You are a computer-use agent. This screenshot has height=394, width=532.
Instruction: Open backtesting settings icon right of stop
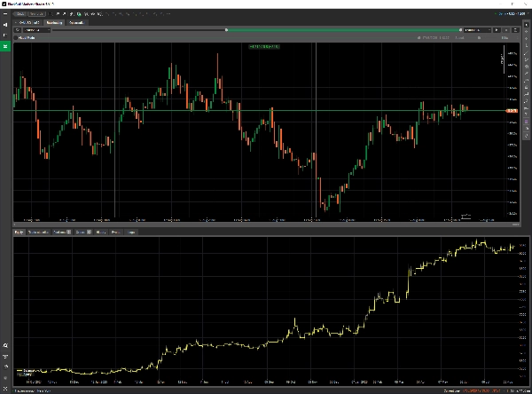point(515,30)
